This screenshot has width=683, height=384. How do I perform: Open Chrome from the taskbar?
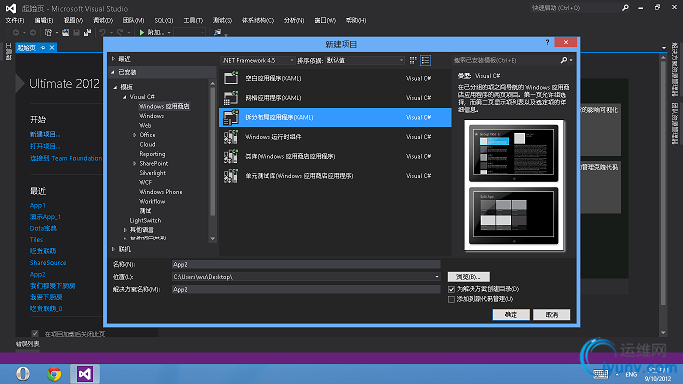tap(54, 374)
